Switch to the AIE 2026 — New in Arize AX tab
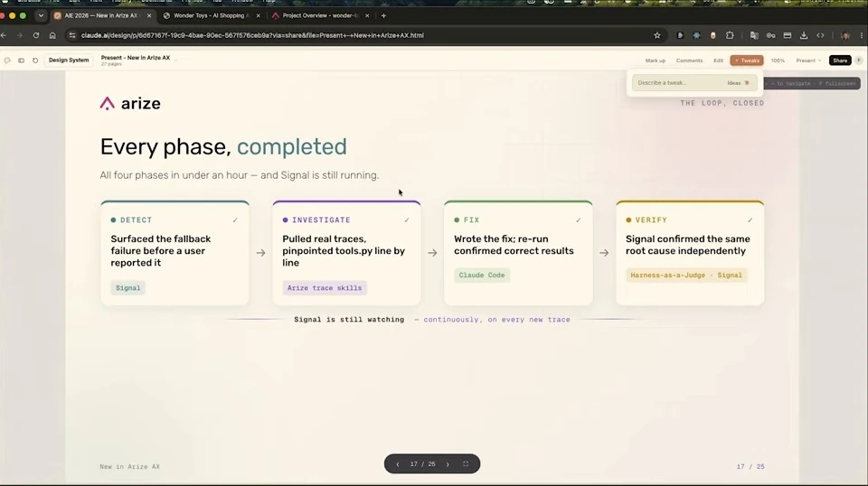This screenshot has width=868, height=486. tap(101, 15)
